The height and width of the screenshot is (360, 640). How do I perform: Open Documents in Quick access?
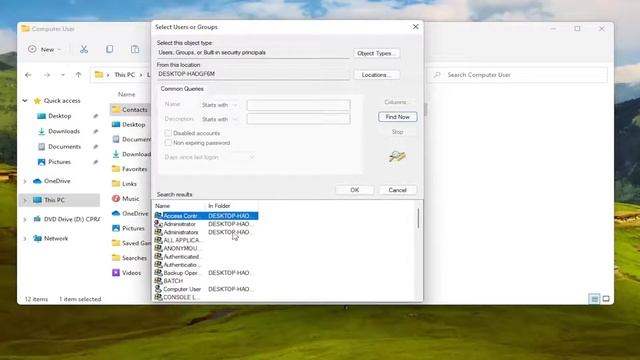64,147
